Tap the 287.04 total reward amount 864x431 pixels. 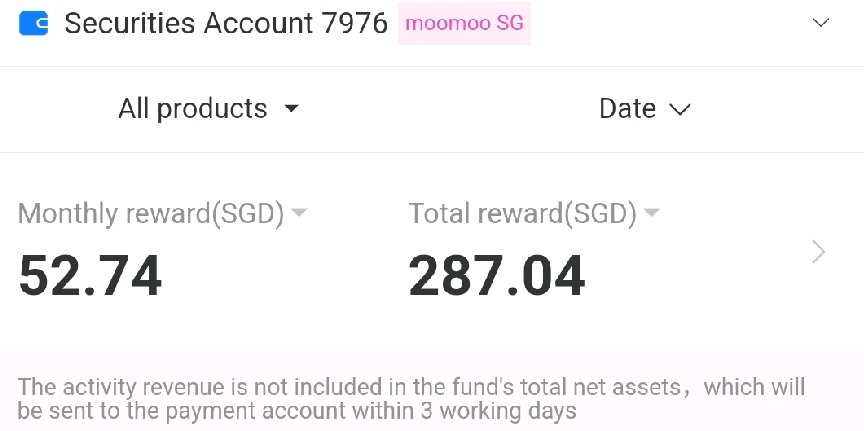496,276
